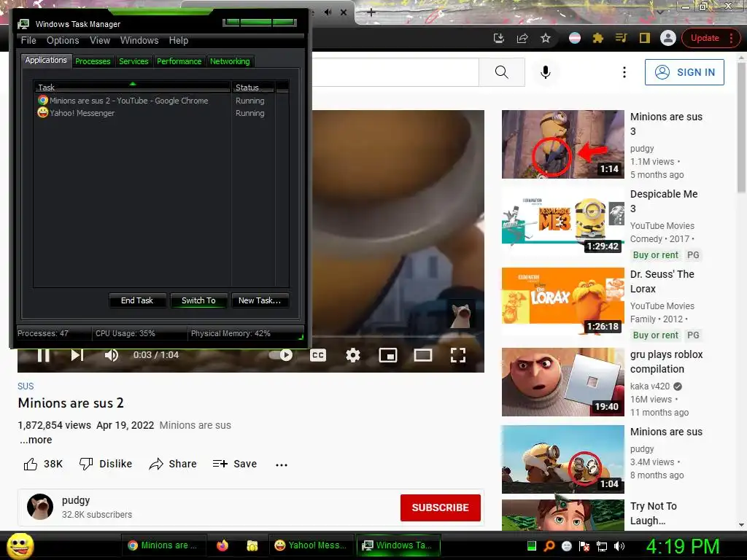This screenshot has height=560, width=747.
Task: Mute tab audio speaker icon
Action: (328, 12)
